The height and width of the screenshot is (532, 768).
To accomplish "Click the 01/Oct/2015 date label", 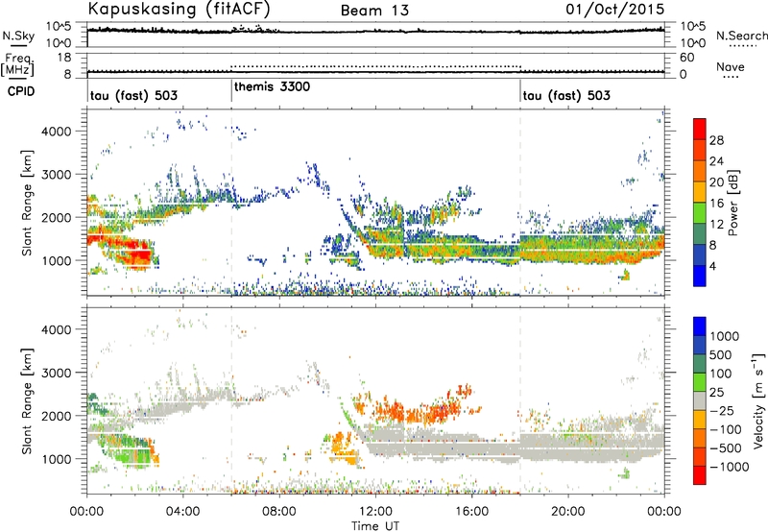I will pyautogui.click(x=615, y=10).
